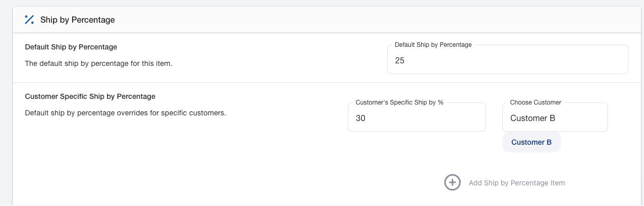
Task: Click the empty right end of customer percentage field
Action: tap(468, 118)
